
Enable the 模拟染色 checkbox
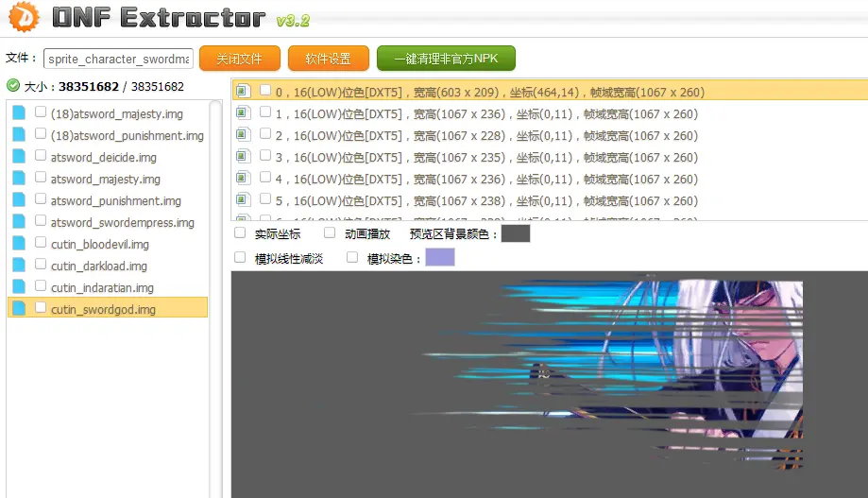click(x=352, y=257)
